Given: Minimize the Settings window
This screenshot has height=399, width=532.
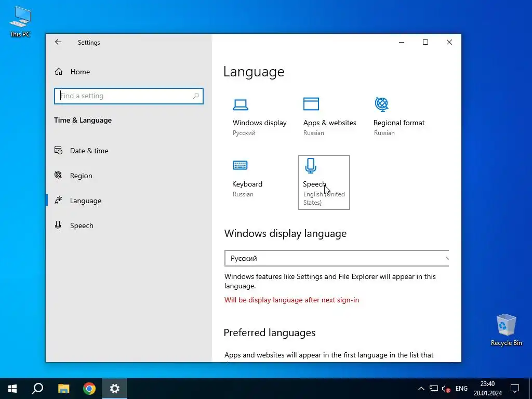Looking at the screenshot, I should click(402, 42).
